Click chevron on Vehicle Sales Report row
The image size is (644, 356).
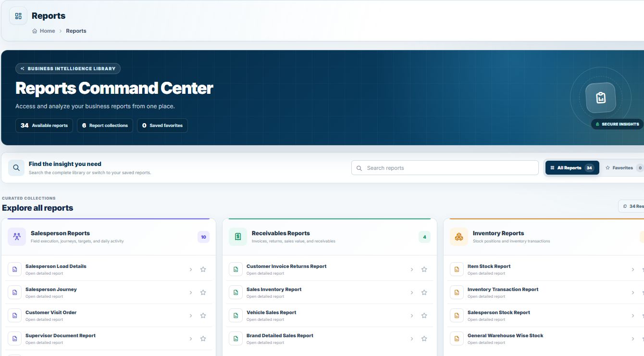[412, 316]
